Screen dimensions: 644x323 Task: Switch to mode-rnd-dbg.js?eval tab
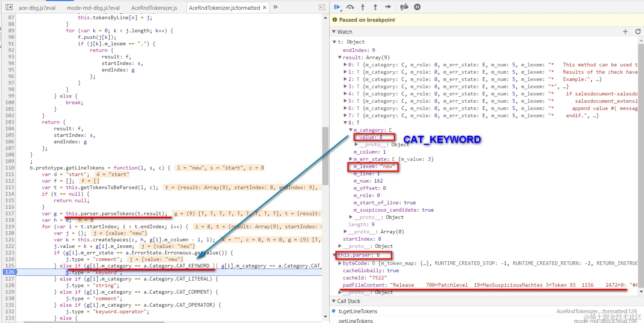[93, 8]
